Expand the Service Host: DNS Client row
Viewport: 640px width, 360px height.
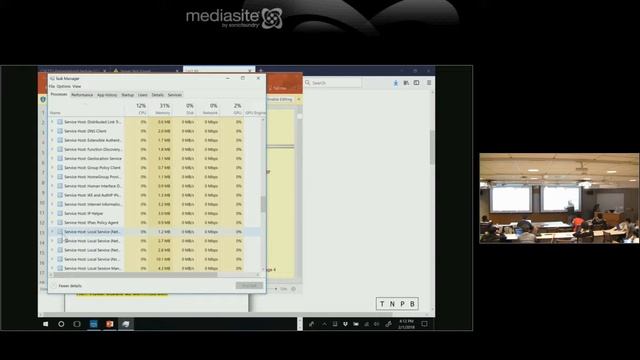(x=52, y=131)
